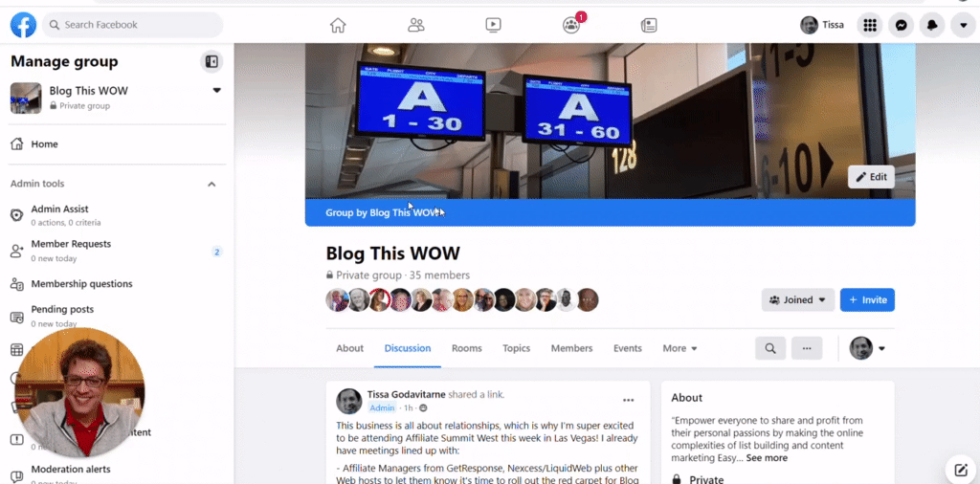This screenshot has width=980, height=484.
Task: Focus the Search Facebook field
Action: click(x=132, y=25)
